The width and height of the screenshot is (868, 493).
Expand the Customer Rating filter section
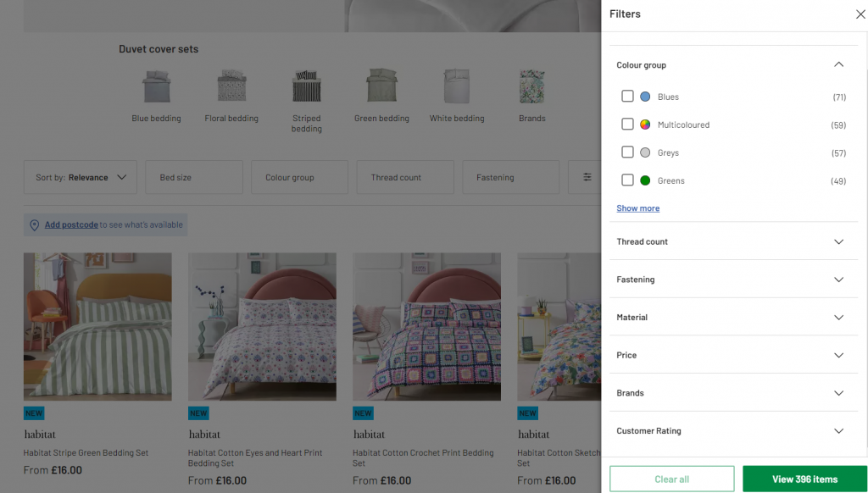(838, 431)
